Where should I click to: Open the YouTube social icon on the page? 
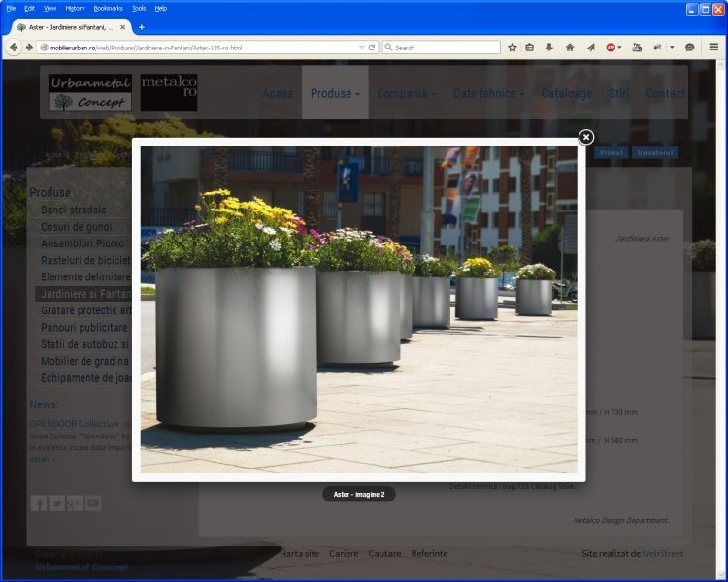coord(93,502)
